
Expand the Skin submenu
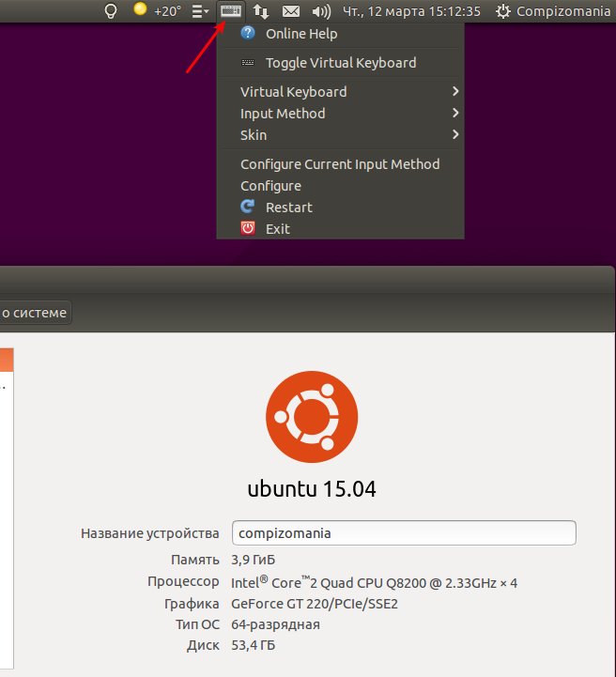tap(340, 134)
